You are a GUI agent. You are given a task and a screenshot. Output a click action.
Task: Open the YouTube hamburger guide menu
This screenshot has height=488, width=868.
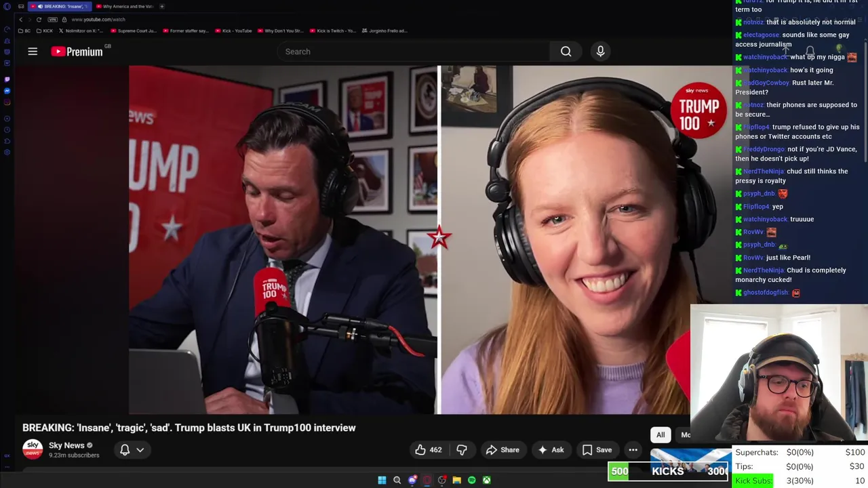click(33, 52)
